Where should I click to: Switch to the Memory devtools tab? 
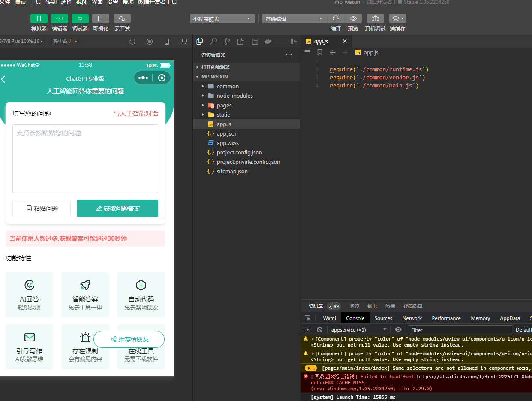point(480,318)
